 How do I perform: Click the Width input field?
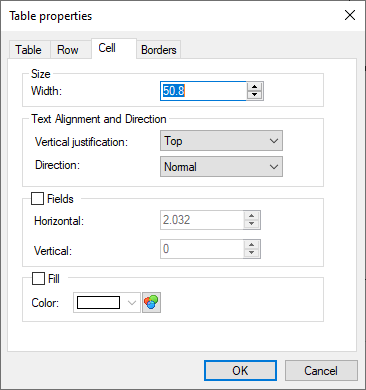coord(203,91)
